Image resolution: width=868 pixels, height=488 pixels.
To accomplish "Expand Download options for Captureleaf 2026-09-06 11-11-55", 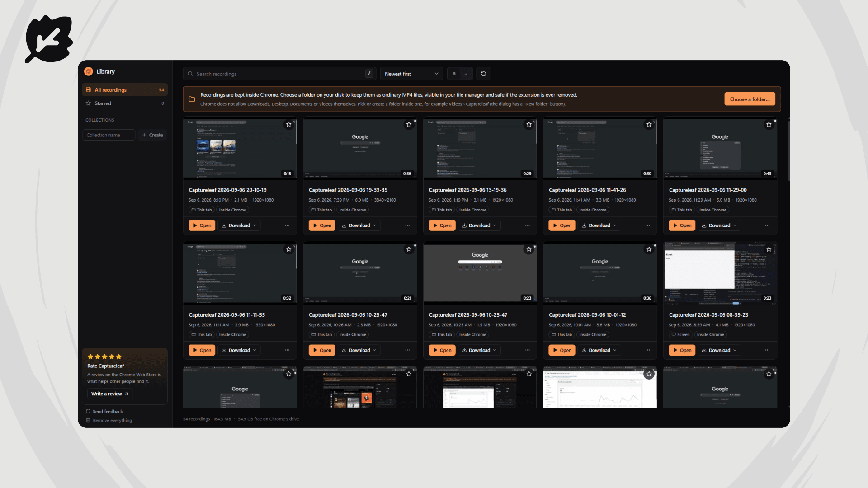I will click(x=239, y=350).
